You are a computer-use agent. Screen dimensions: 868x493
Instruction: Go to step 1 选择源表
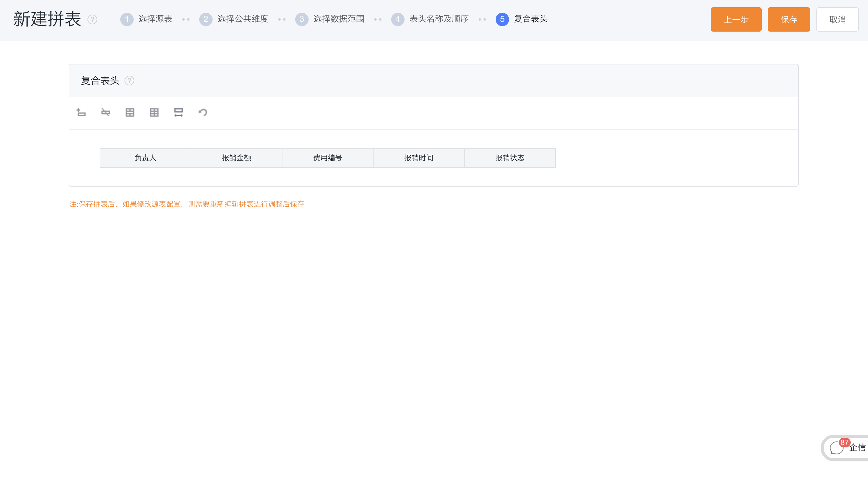(x=146, y=19)
